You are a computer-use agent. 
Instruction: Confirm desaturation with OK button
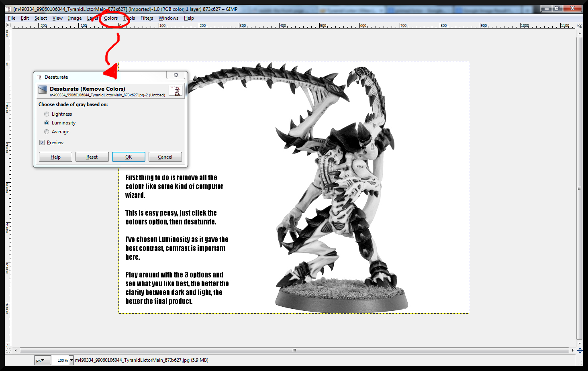pos(129,157)
